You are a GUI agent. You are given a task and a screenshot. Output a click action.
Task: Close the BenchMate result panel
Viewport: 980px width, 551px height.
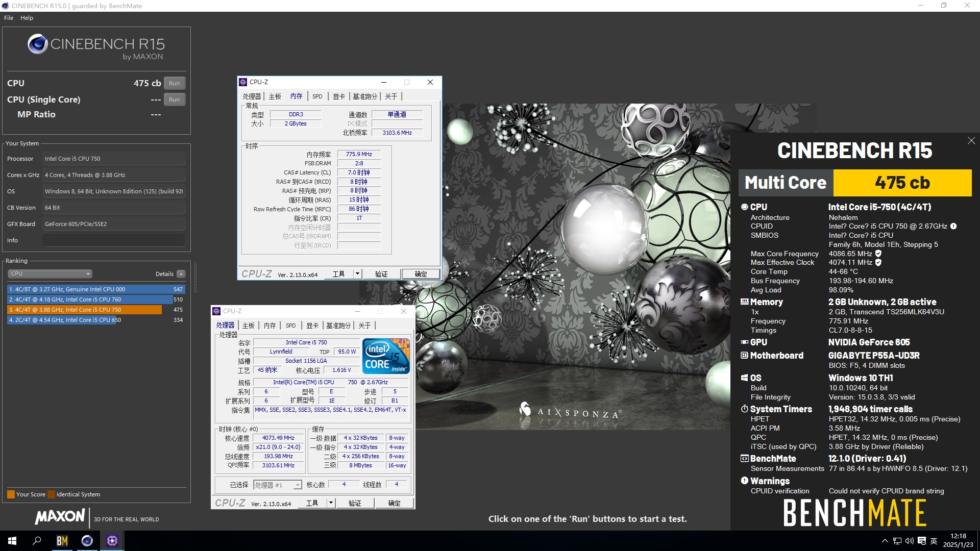tap(971, 141)
